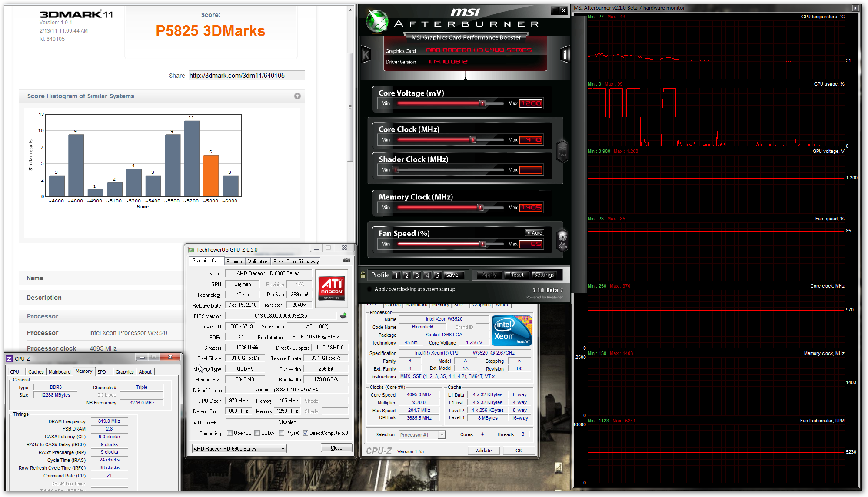The height and width of the screenshot is (497, 868).
Task: Click the Fan Speed slider handle
Action: tap(482, 244)
